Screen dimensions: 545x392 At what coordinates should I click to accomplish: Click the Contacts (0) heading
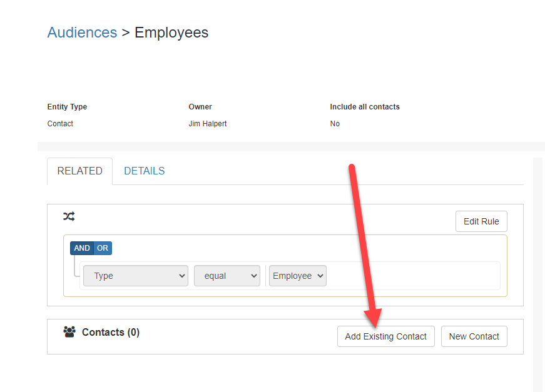111,332
